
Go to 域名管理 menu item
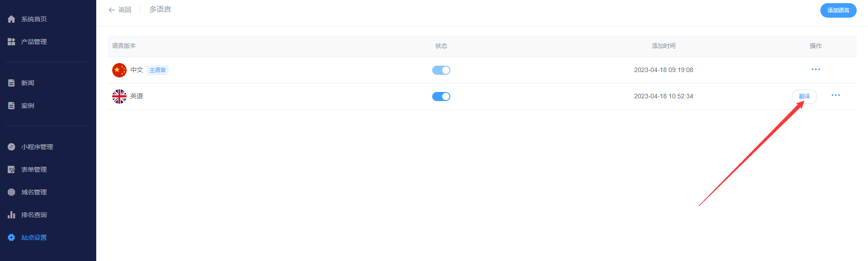[x=34, y=192]
